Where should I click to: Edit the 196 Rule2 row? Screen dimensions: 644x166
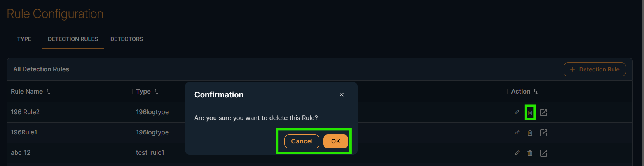(517, 113)
